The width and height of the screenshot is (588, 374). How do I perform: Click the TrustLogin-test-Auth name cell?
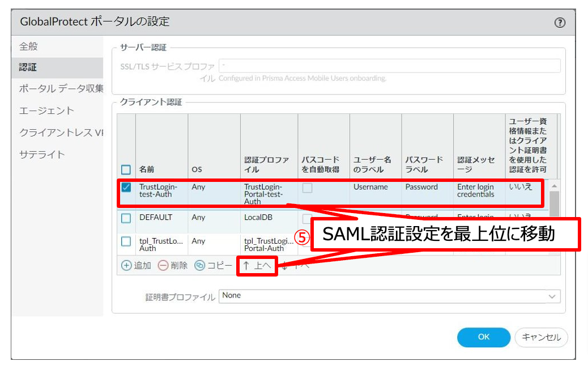point(158,190)
